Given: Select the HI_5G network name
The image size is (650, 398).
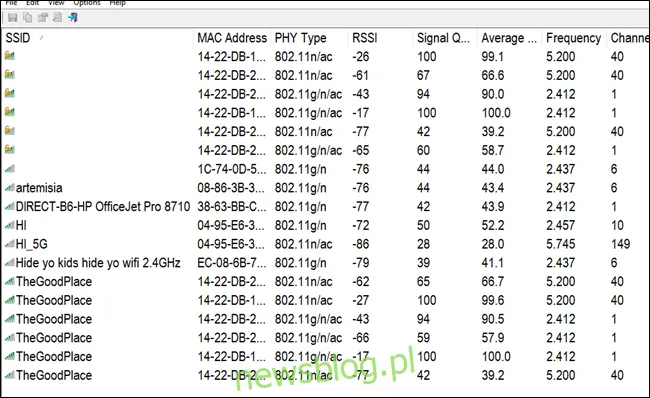Looking at the screenshot, I should [32, 244].
